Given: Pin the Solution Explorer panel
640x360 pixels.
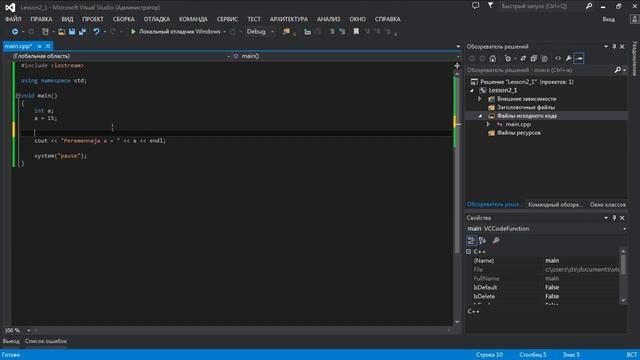Looking at the screenshot, I should (x=614, y=47).
